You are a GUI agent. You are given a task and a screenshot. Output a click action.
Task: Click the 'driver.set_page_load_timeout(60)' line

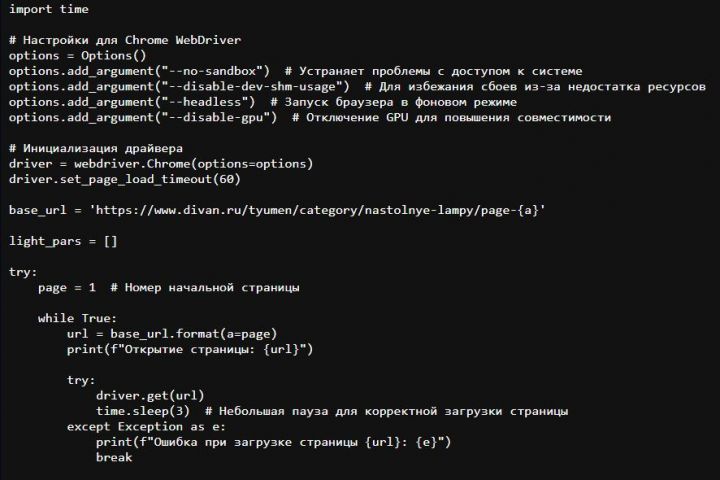point(124,179)
